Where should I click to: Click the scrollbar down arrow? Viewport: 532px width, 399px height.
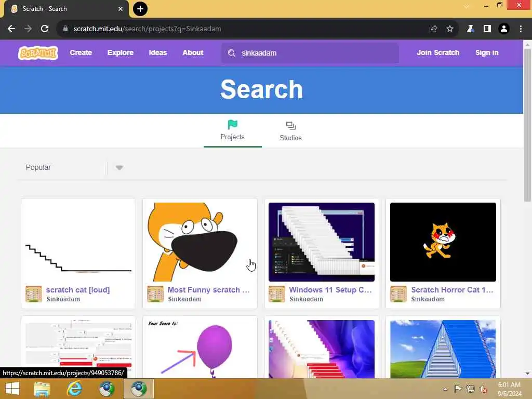tap(527, 374)
